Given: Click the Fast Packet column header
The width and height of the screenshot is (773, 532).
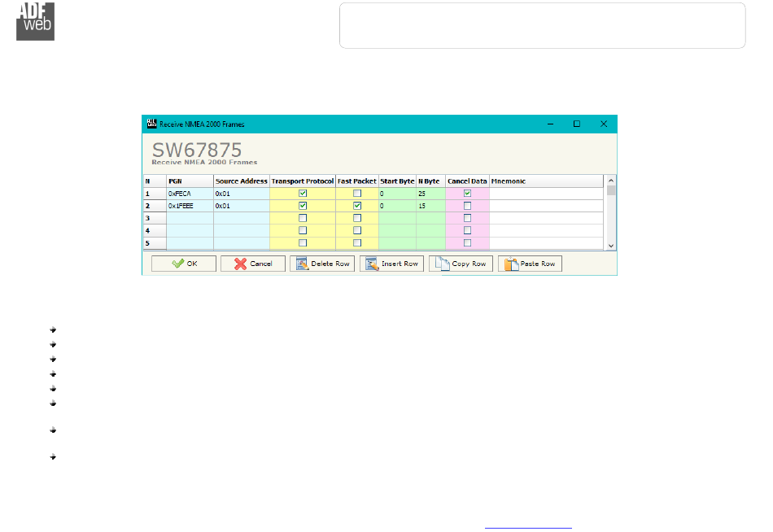Looking at the screenshot, I should click(x=357, y=181).
